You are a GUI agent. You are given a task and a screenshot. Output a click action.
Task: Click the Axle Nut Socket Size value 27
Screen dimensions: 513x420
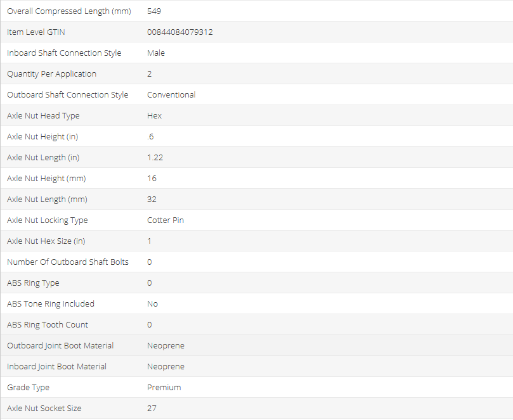point(152,409)
